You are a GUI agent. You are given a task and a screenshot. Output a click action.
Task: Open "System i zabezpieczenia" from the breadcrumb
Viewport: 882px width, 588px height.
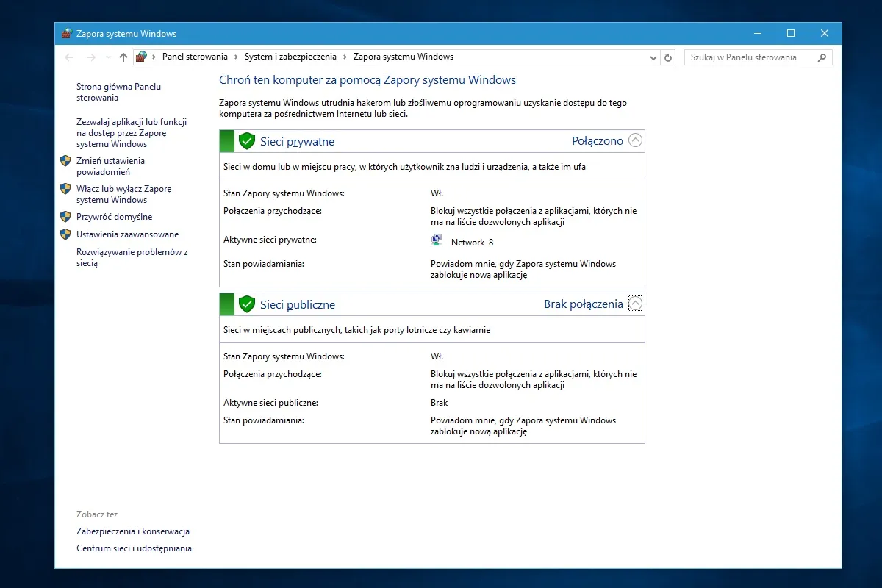tap(290, 57)
